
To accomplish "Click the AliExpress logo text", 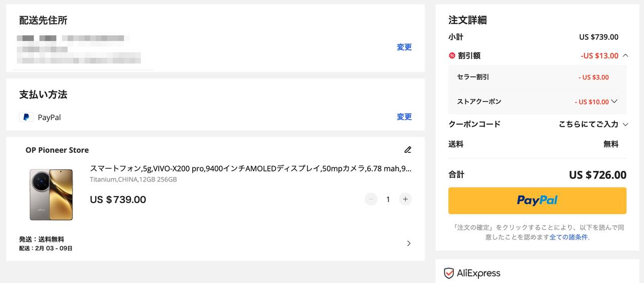I will click(x=478, y=273).
